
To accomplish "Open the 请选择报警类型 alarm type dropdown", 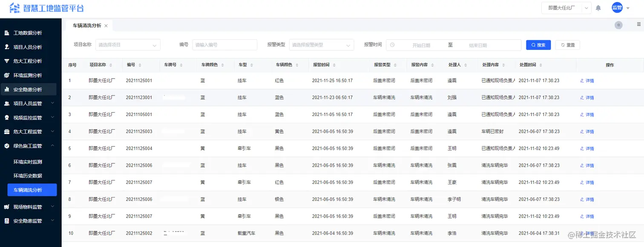I will [x=322, y=44].
